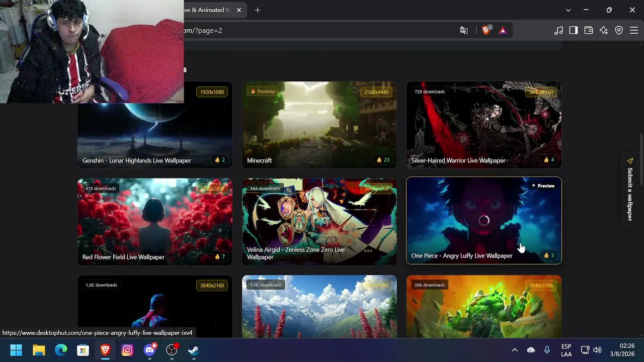Open Instagram from the taskbar
Screen dimensions: 644x362
[127, 350]
